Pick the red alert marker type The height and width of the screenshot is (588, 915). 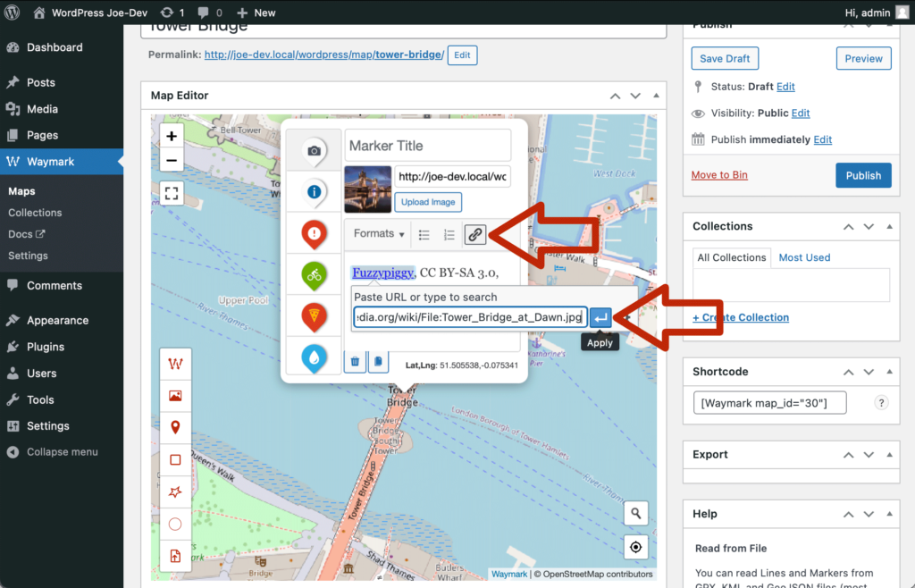click(x=314, y=233)
